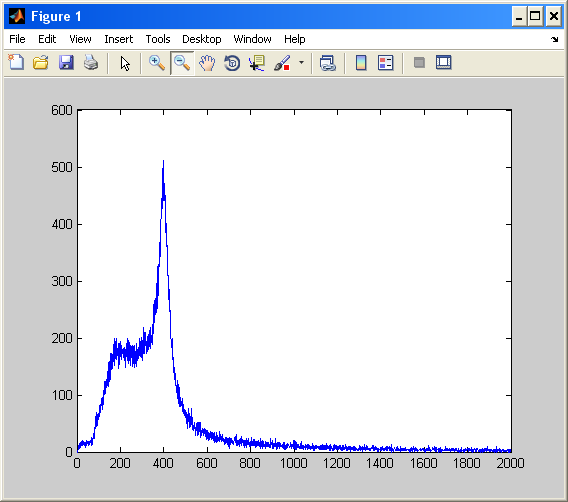Save figure with the floppy disk icon
The height and width of the screenshot is (502, 568).
(x=66, y=63)
